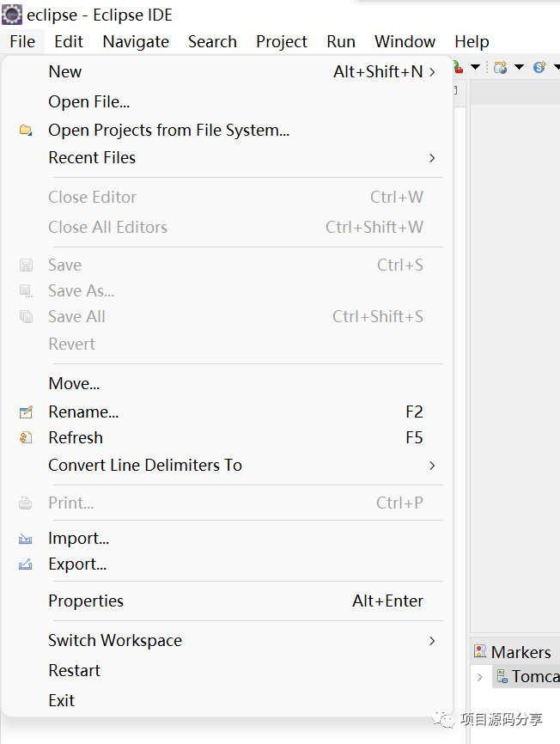Click the External Tools run icon in toolbar
This screenshot has width=560, height=744.
point(458,67)
